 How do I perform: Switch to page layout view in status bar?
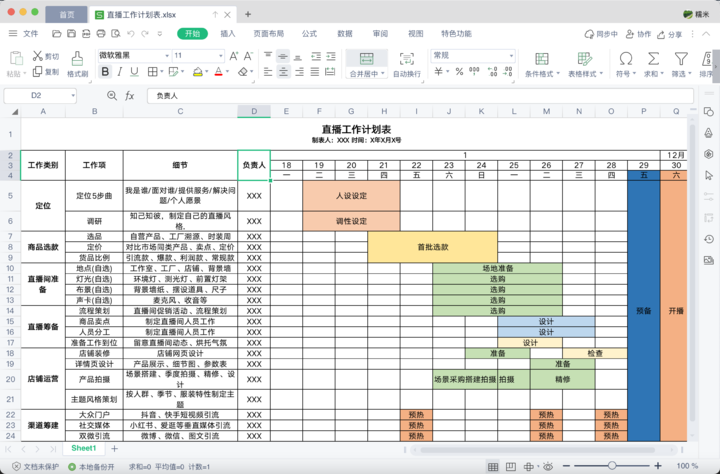point(511,467)
